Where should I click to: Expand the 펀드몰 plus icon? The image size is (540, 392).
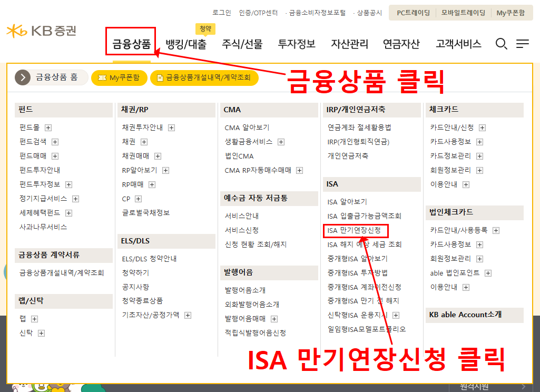48,128
